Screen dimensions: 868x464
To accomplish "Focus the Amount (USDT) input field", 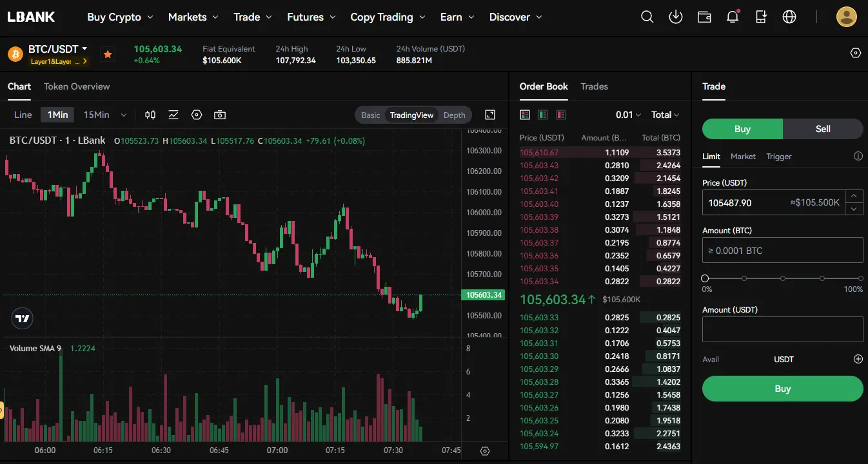I will (x=782, y=329).
